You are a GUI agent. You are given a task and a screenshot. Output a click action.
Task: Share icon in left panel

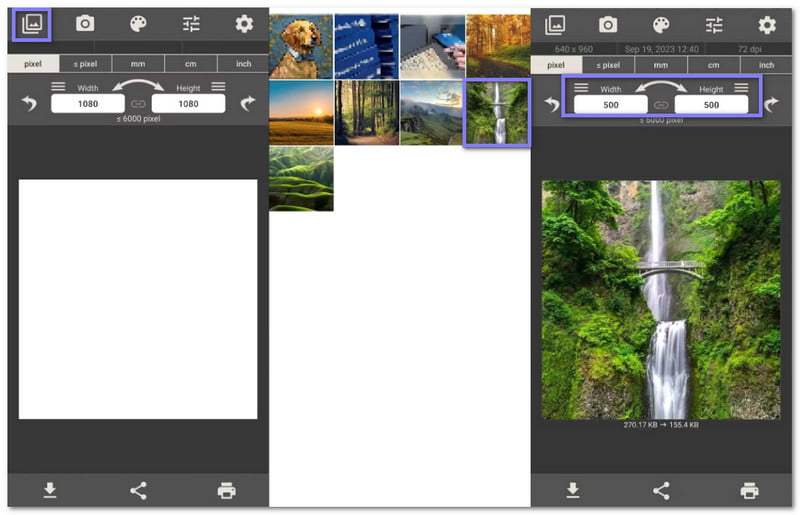coord(138,491)
